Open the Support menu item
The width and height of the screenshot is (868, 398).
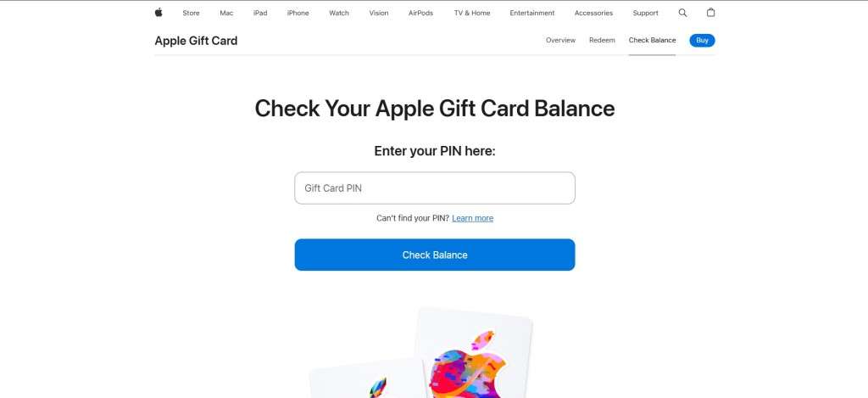[645, 13]
